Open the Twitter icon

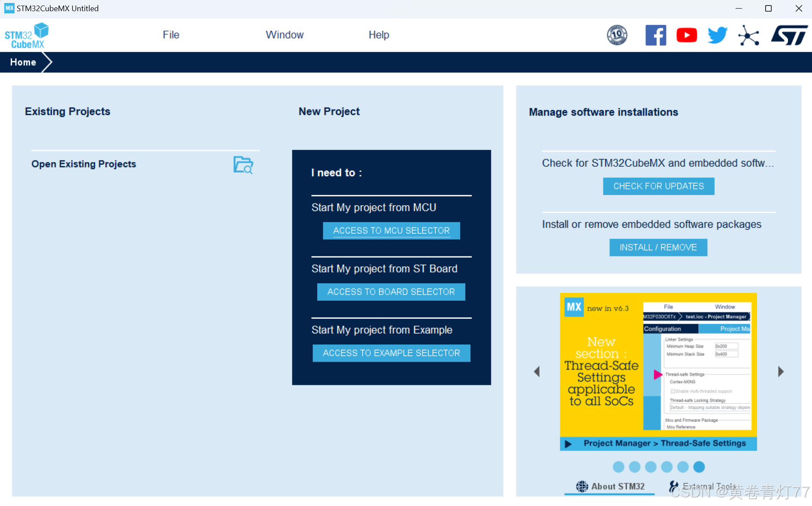coord(718,35)
